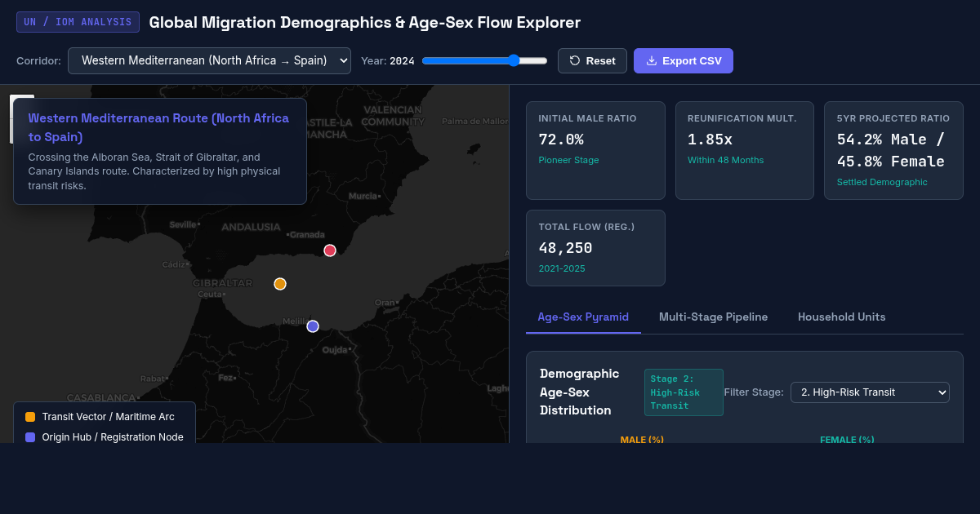The width and height of the screenshot is (980, 514).
Task: Click the Export CSV button
Action: click(x=684, y=60)
